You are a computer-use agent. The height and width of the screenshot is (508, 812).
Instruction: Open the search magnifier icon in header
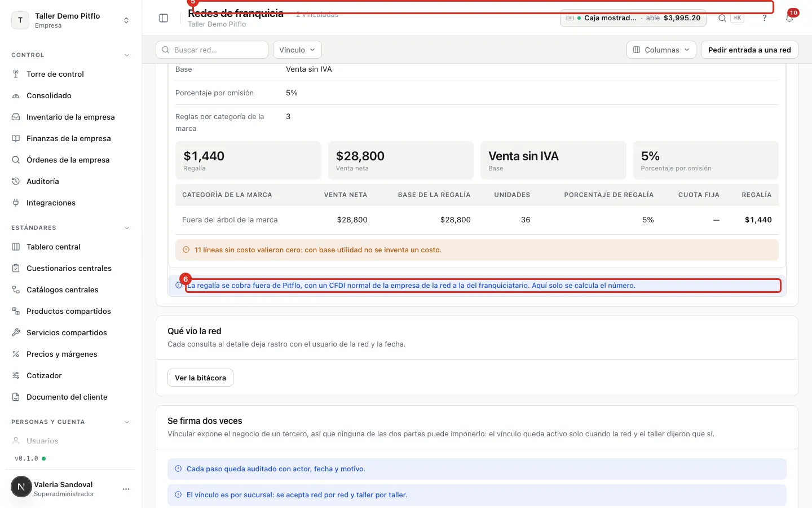click(x=722, y=18)
